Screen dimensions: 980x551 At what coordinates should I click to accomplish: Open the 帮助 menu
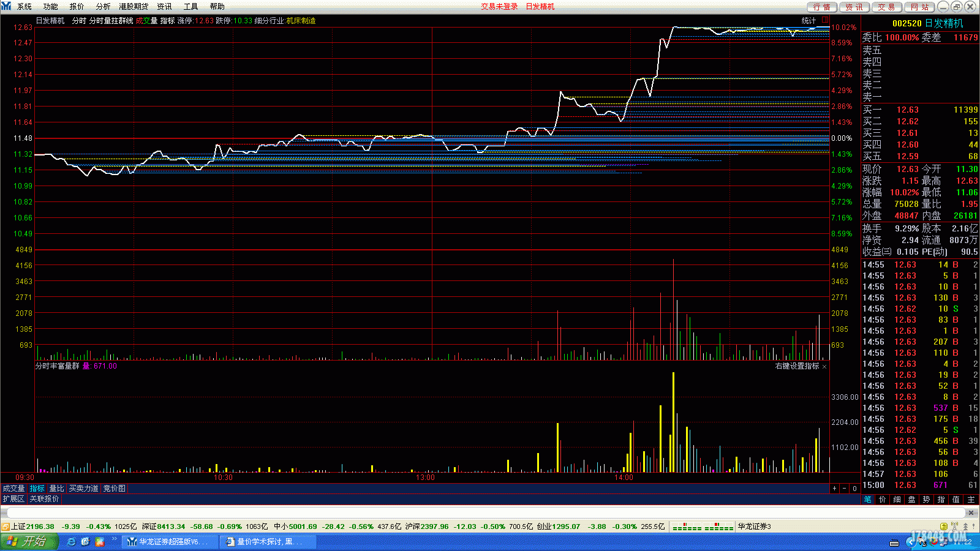tap(217, 7)
